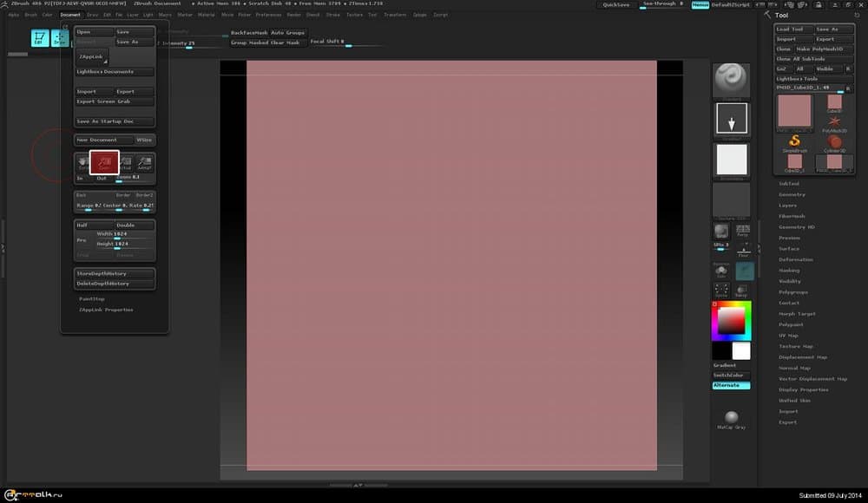Screen dimensions: 868x503
Task: Open the current brush thumbnail
Action: point(731,81)
